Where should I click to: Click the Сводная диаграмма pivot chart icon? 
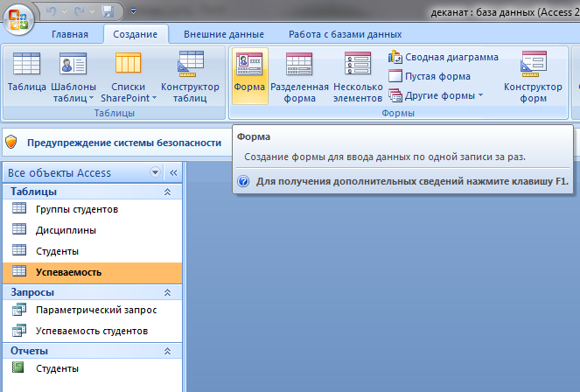point(395,58)
